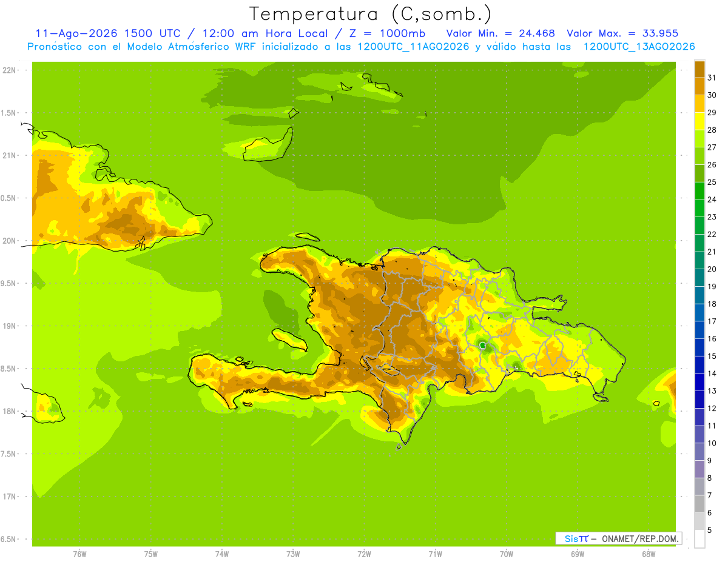Click the title 'Temperatura (C,somb.)'
The width and height of the screenshot is (728, 562).
tap(370, 14)
